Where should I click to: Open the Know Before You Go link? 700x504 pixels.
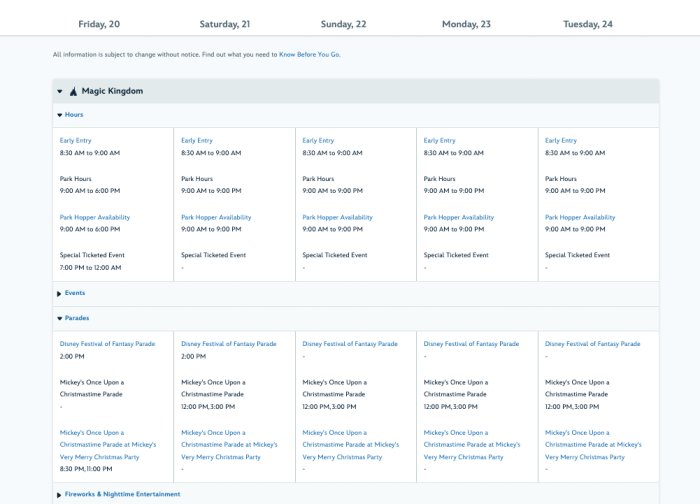click(309, 55)
